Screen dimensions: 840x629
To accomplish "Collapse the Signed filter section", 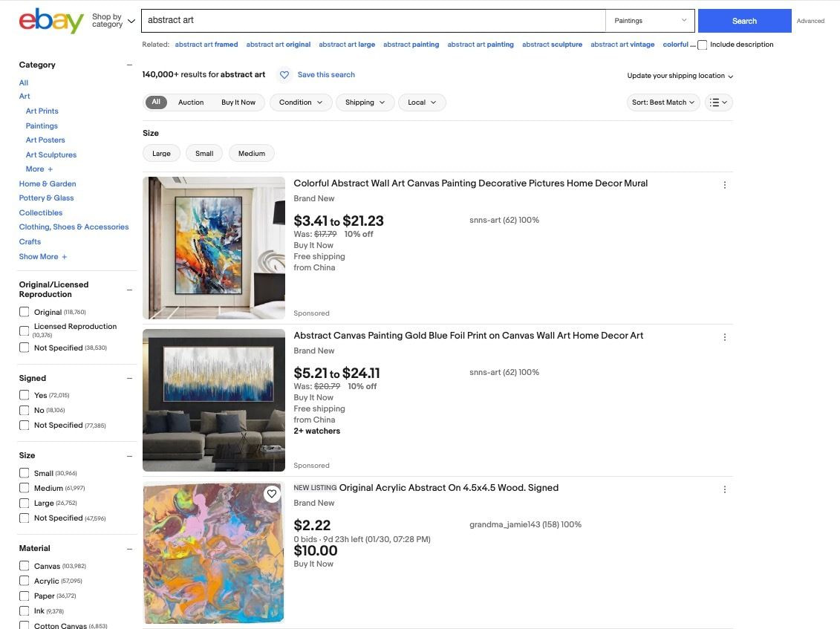I will tap(129, 379).
